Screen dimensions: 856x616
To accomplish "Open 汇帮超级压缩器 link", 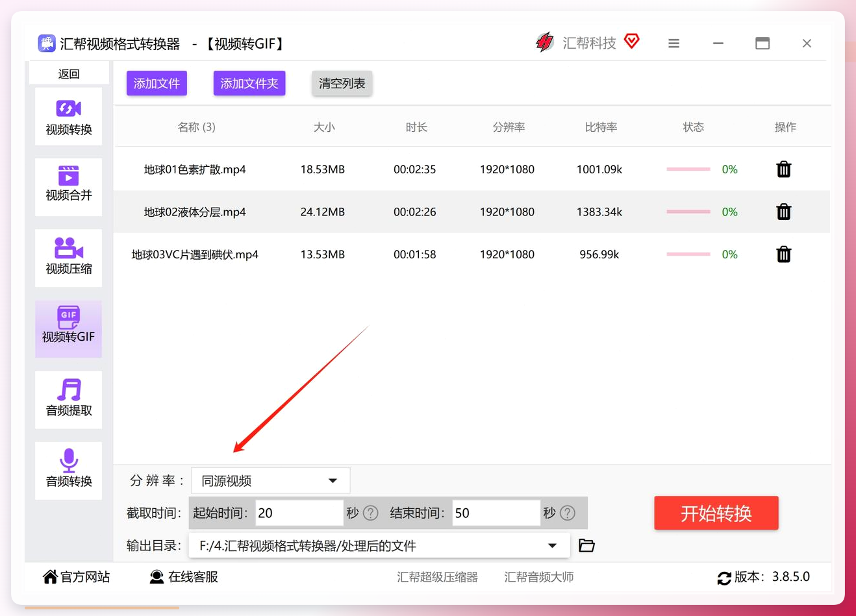I will 438,577.
